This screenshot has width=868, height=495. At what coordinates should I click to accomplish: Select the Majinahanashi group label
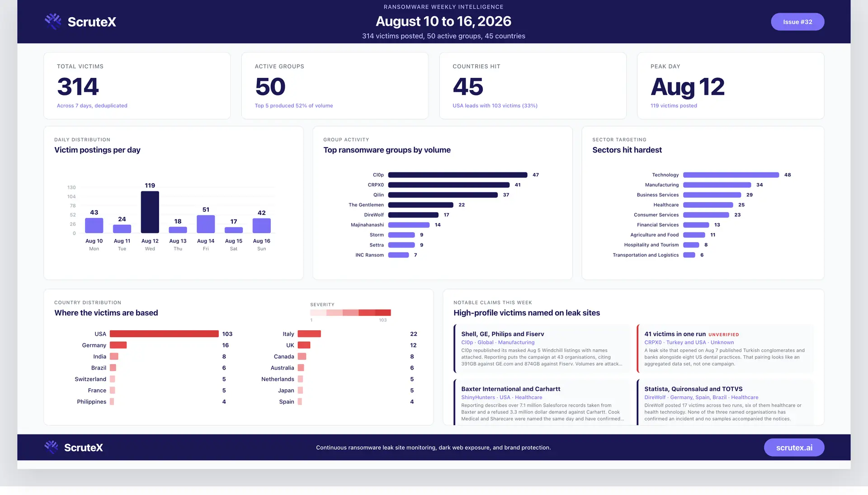[367, 225]
